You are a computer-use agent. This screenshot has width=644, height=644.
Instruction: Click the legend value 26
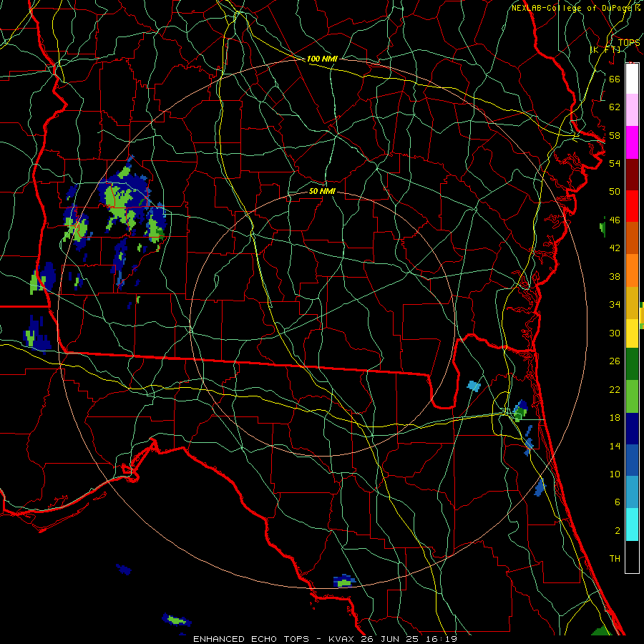[615, 361]
